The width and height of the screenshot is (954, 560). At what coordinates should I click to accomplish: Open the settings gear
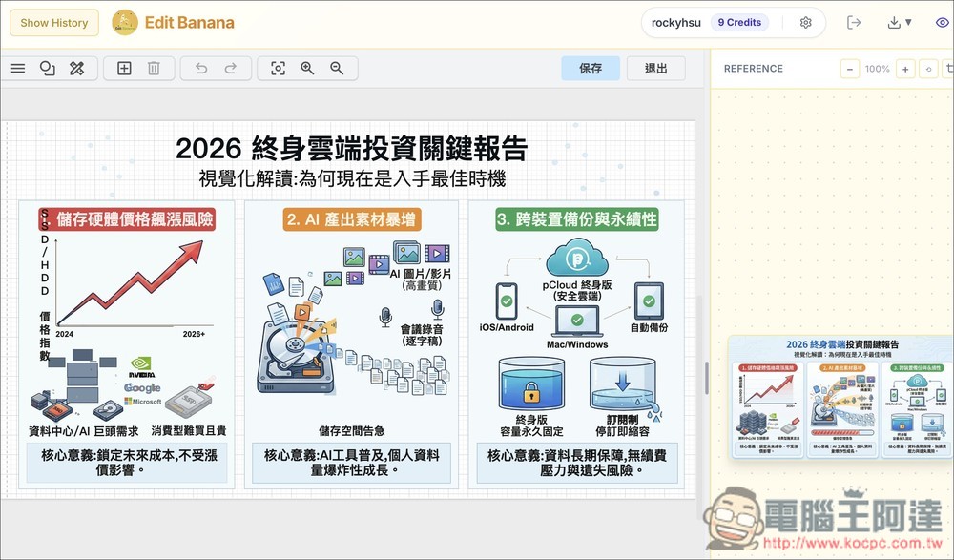tap(805, 22)
